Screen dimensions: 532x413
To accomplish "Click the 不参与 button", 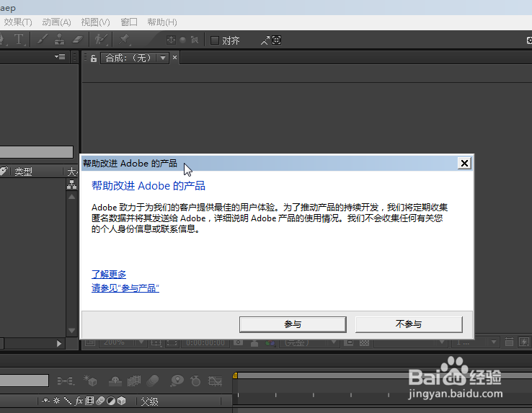I will coord(409,324).
